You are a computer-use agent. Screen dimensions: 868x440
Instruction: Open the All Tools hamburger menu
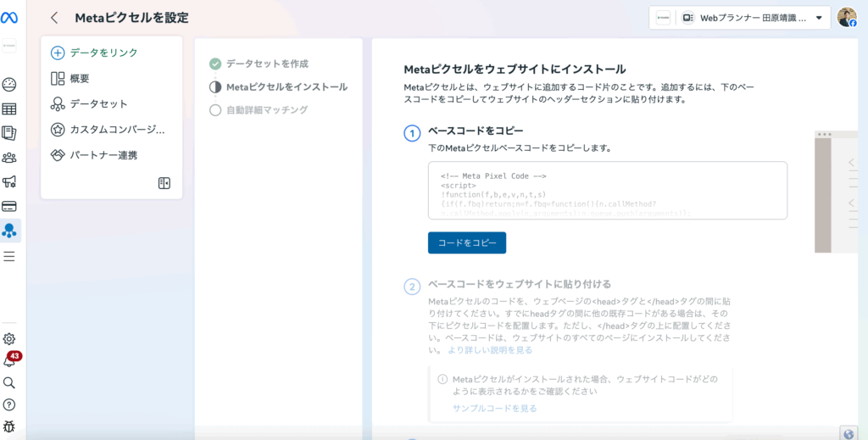click(9, 256)
